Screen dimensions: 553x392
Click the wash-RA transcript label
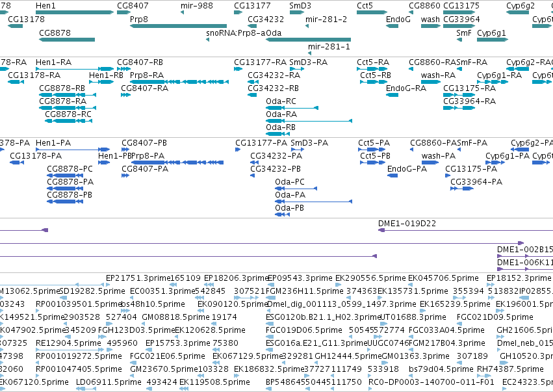438,75
